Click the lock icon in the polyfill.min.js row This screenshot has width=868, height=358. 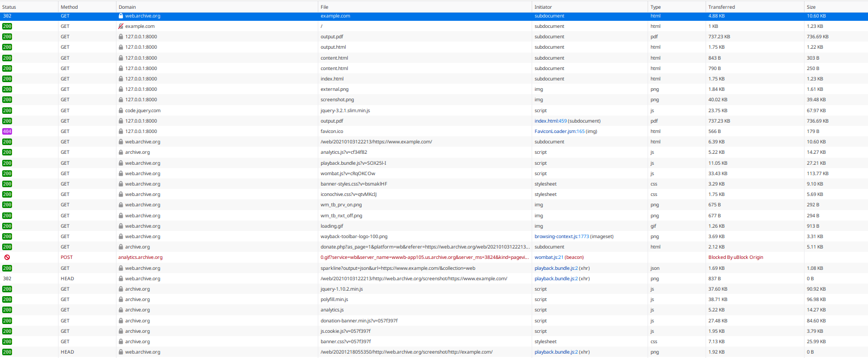[x=121, y=299]
